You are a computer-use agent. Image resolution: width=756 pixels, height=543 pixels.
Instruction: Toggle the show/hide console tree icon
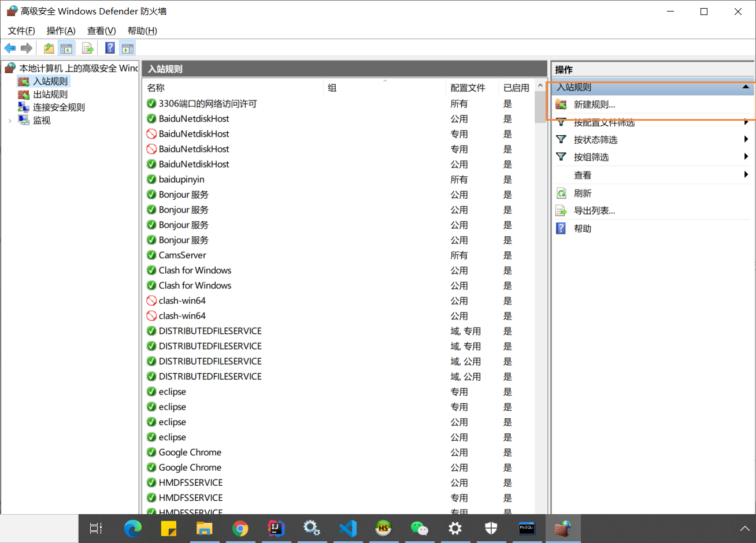coord(66,49)
